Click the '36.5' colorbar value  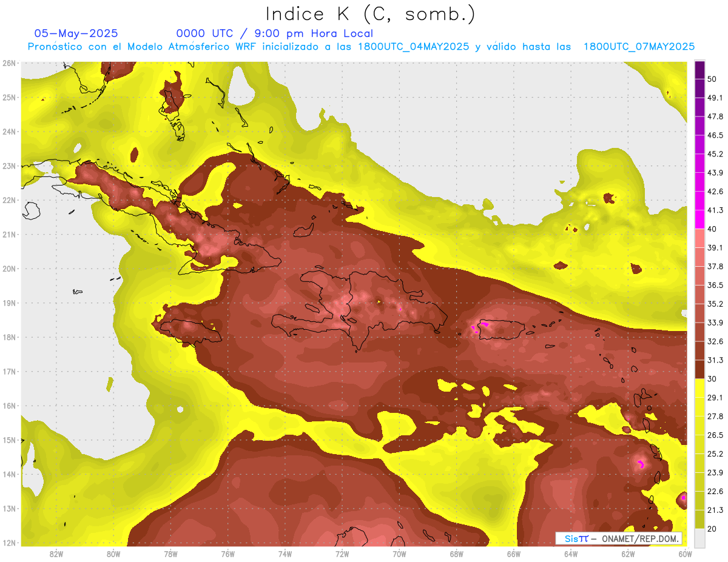click(x=715, y=285)
